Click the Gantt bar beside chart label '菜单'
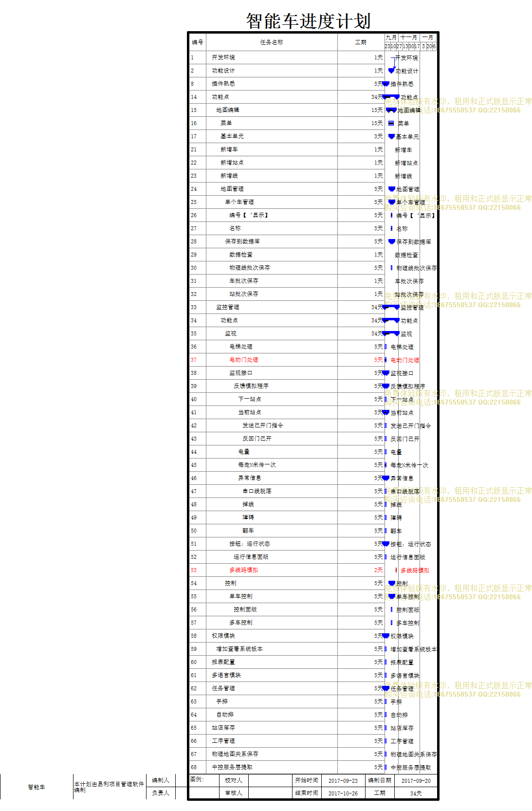Screen dimensions: 532x811 [x=391, y=123]
